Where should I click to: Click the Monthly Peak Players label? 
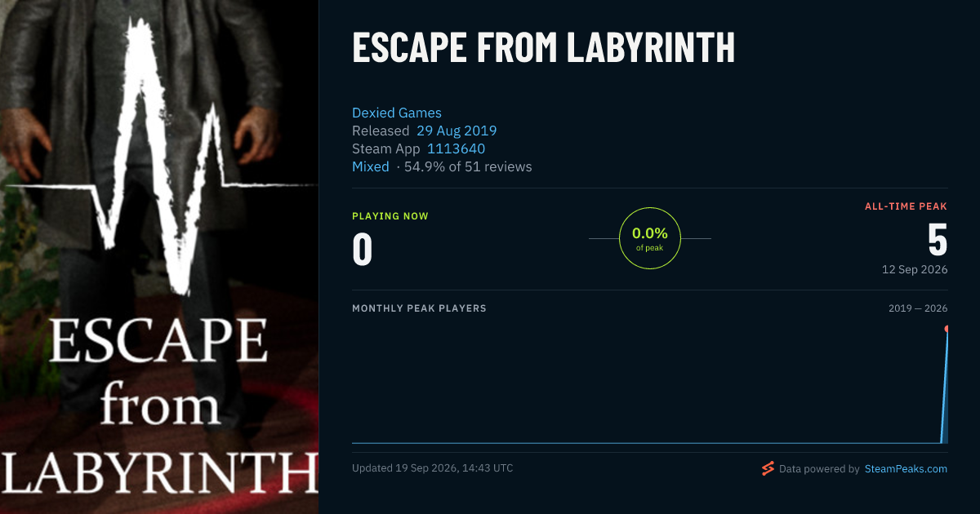tap(419, 308)
